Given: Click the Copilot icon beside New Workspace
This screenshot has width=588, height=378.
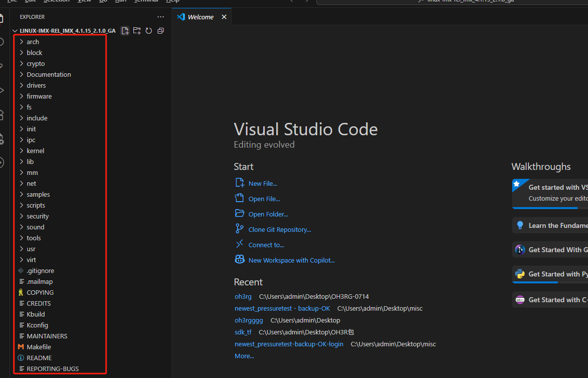Looking at the screenshot, I should tap(239, 259).
